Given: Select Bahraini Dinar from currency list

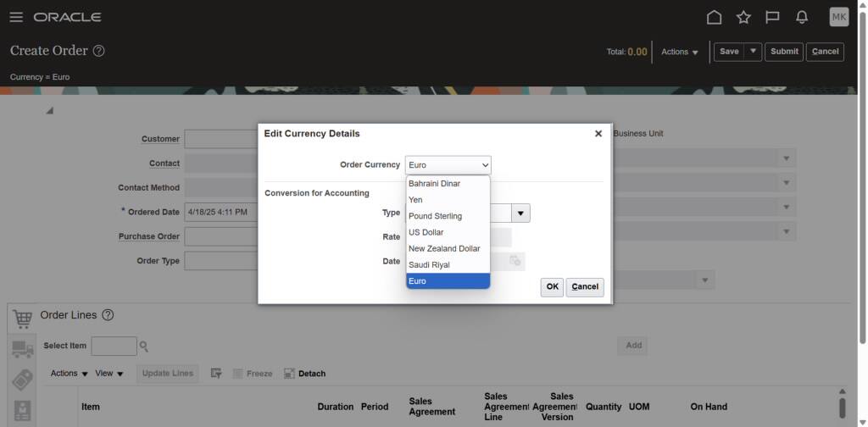Looking at the screenshot, I should tap(448, 184).
